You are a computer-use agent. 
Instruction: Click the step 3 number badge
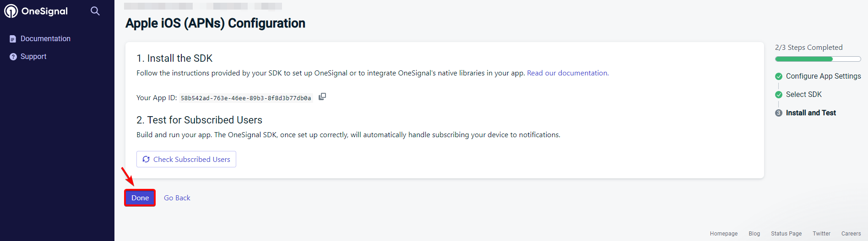pyautogui.click(x=779, y=113)
